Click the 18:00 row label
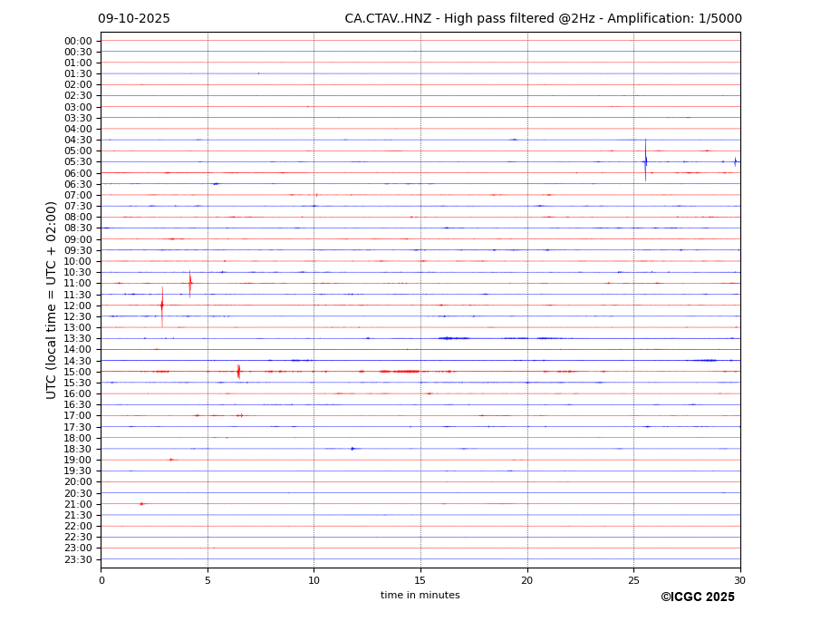Image resolution: width=840 pixels, height=631 pixels. [x=78, y=438]
